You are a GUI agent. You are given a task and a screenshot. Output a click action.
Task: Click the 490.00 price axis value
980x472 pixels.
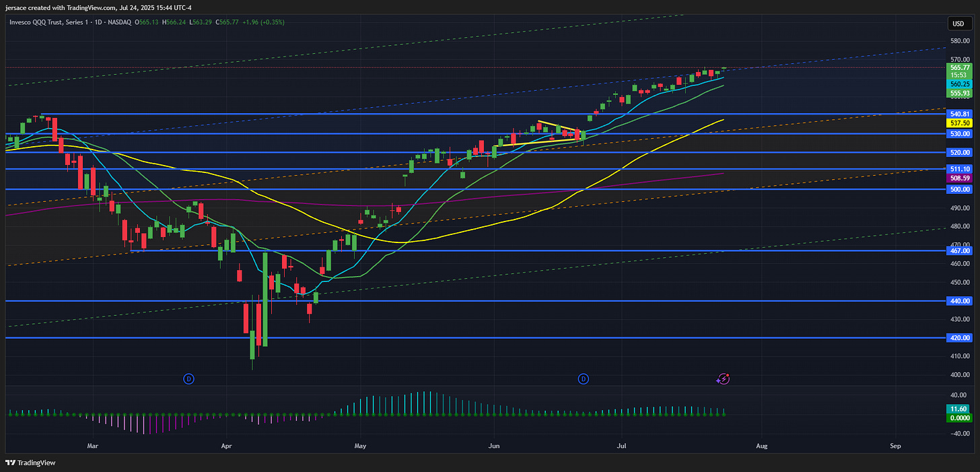tap(960, 208)
